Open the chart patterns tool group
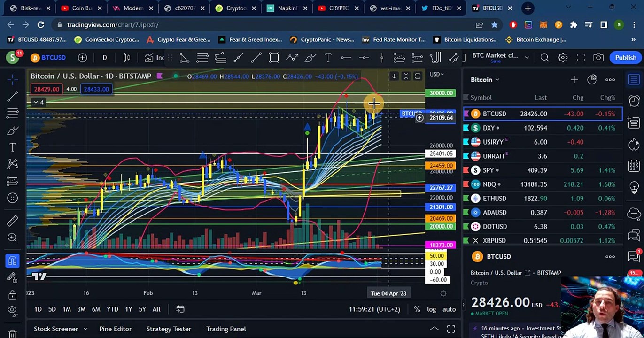Screen dimensions: 644x338 13,164
